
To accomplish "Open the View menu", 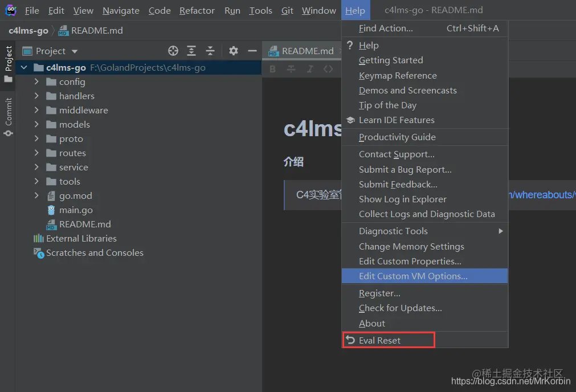I will 83,11.
